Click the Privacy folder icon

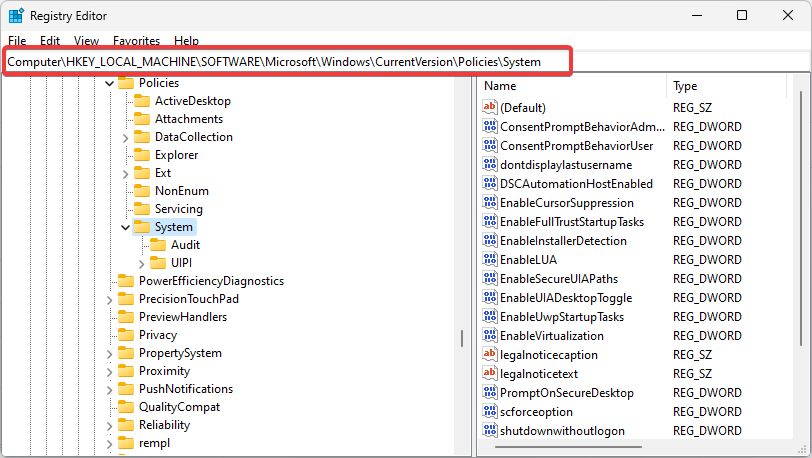(126, 335)
